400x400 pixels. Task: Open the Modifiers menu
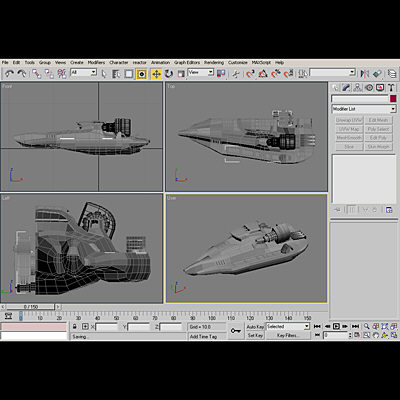[x=96, y=62]
